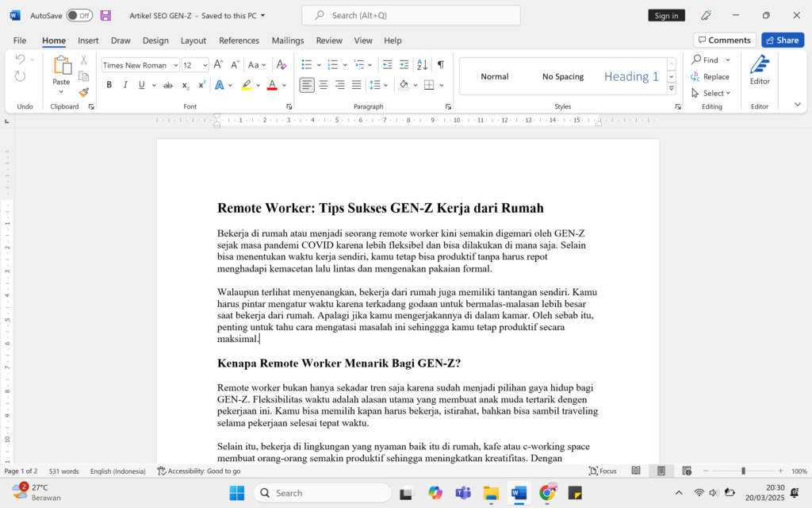Screen dimensions: 812x508
Task: Apply the Heading 1 style
Action: (x=631, y=77)
